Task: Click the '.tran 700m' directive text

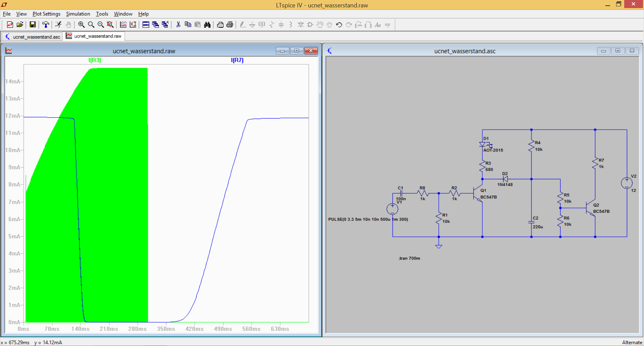Action: [409, 258]
